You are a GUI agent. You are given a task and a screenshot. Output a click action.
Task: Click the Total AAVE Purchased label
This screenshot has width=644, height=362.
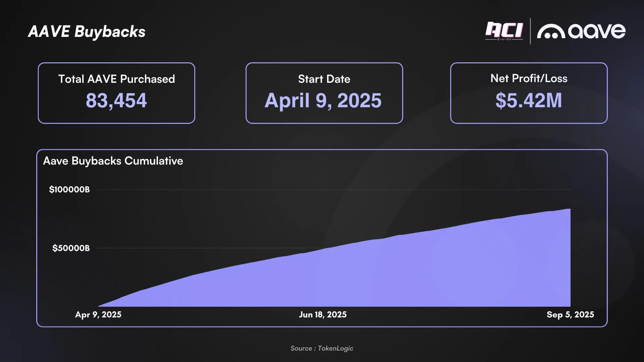coord(116,79)
